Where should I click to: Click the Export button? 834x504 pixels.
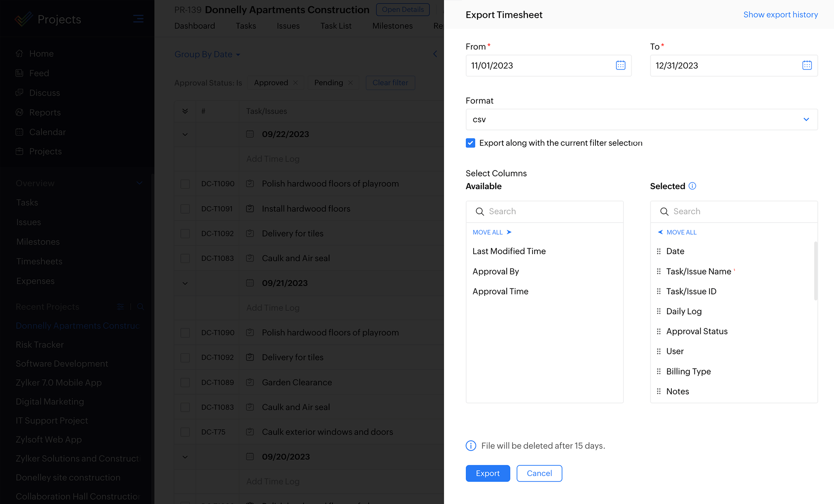click(x=487, y=473)
